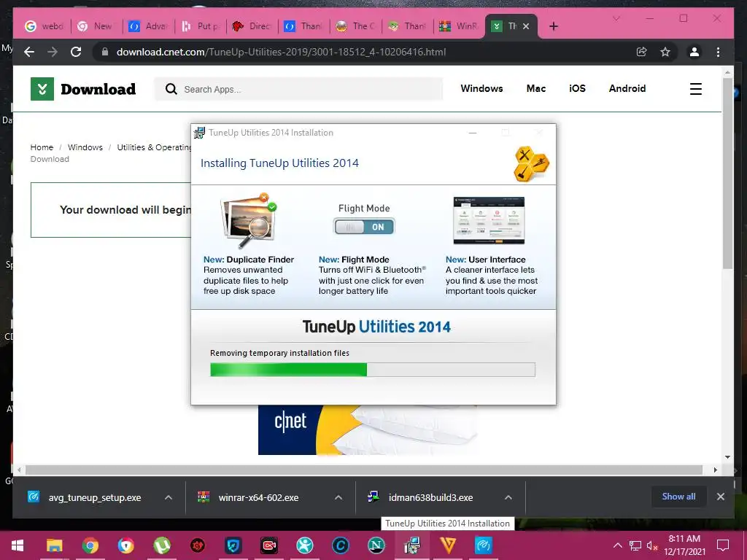The width and height of the screenshot is (747, 560).
Task: Click the search magnifier icon
Action: 171,89
